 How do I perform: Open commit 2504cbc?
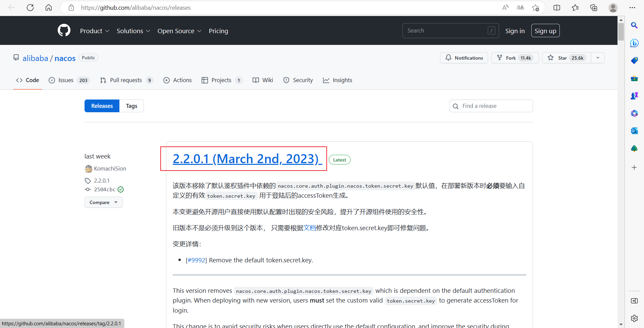(x=105, y=189)
